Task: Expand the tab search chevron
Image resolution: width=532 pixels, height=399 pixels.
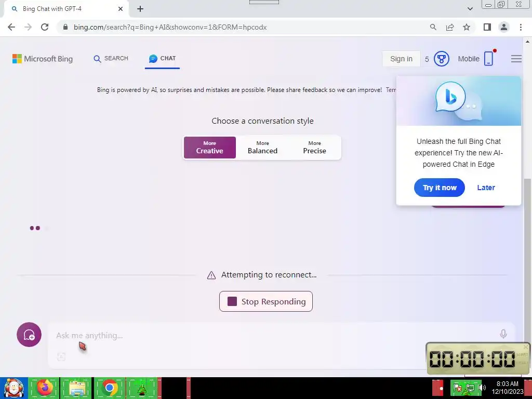Action: (470, 9)
